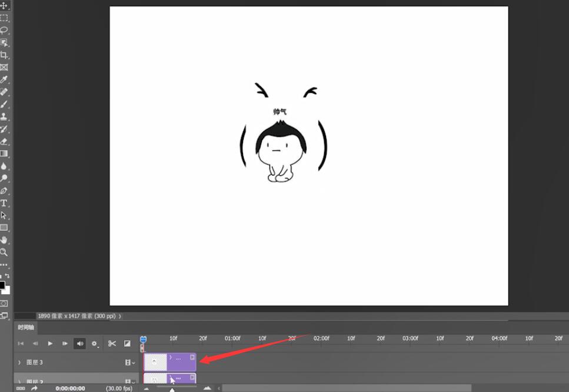Expand keyframe properties inside 图层 3 clip
This screenshot has height=392, width=569.
pyautogui.click(x=171, y=357)
